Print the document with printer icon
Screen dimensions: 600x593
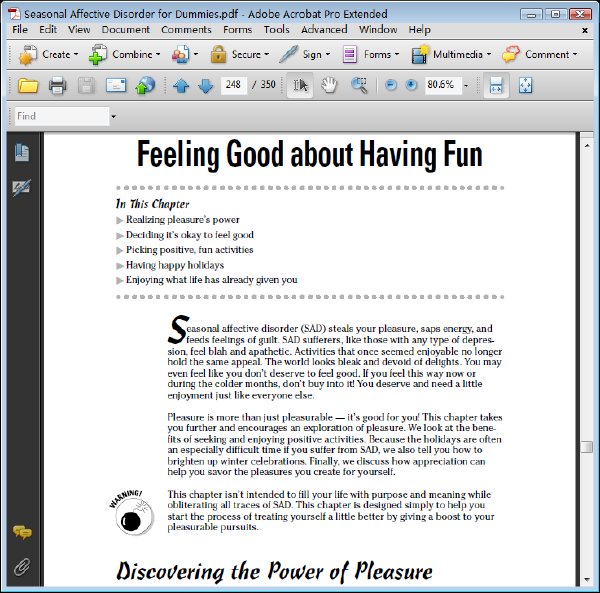point(57,85)
